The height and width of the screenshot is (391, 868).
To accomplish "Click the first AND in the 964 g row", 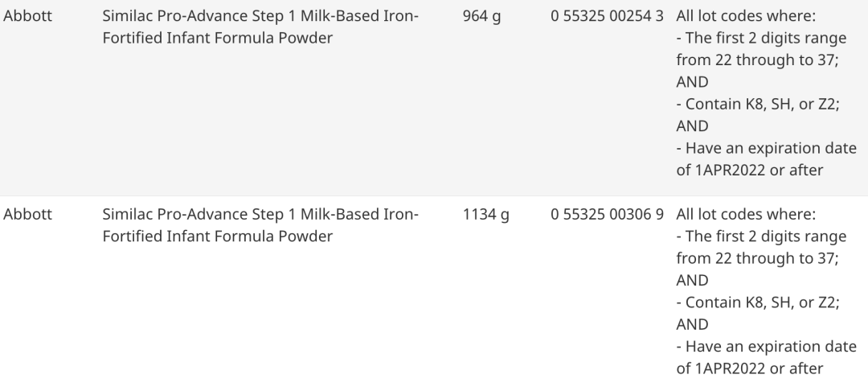I will coord(692,82).
